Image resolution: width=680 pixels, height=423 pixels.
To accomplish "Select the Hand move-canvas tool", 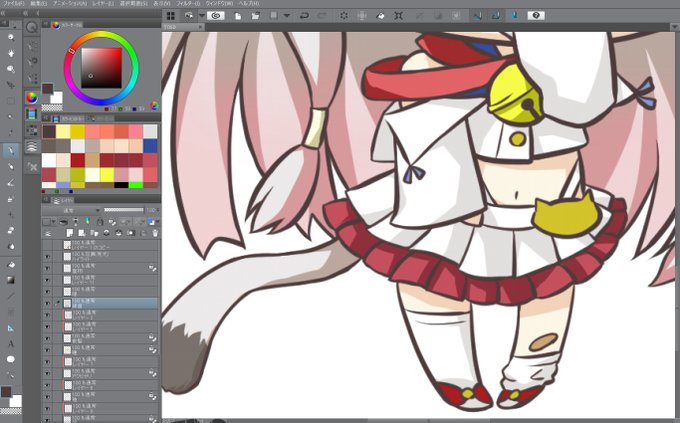I will tap(11, 53).
